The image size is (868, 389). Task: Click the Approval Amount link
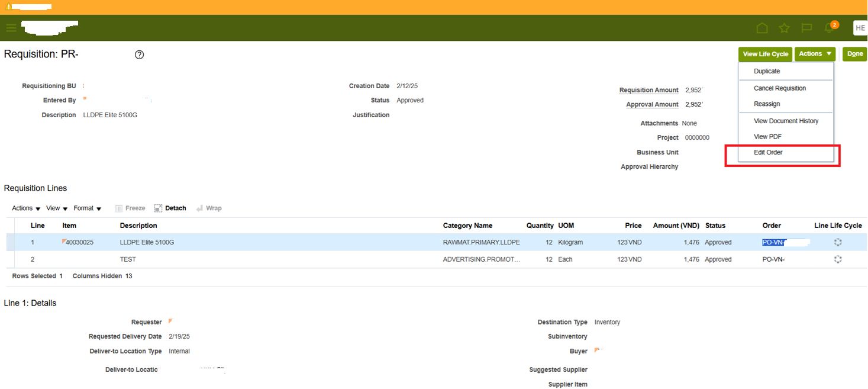(x=653, y=104)
